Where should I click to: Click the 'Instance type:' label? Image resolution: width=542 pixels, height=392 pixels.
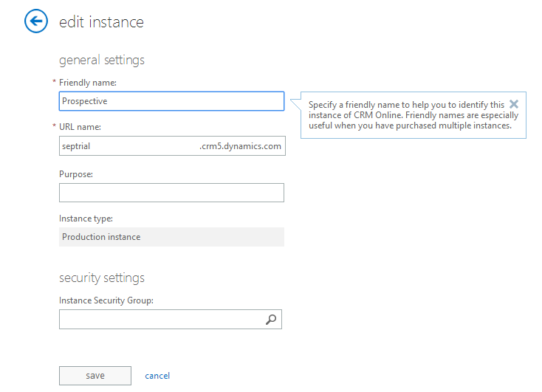pos(86,219)
